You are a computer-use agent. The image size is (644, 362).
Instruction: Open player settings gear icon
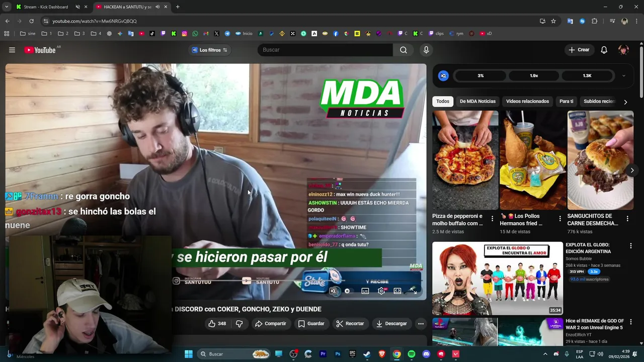pyautogui.click(x=381, y=291)
